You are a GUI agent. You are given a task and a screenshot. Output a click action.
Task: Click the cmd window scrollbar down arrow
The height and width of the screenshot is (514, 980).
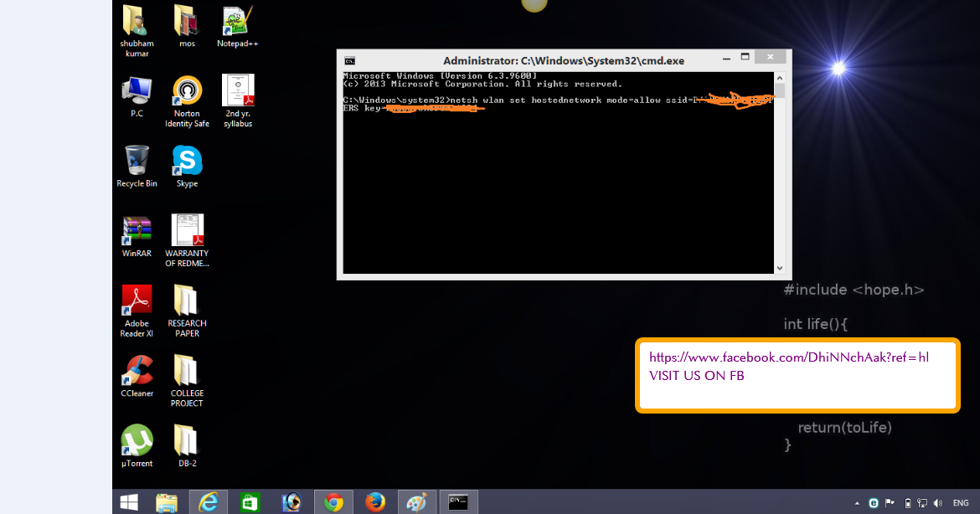[781, 266]
